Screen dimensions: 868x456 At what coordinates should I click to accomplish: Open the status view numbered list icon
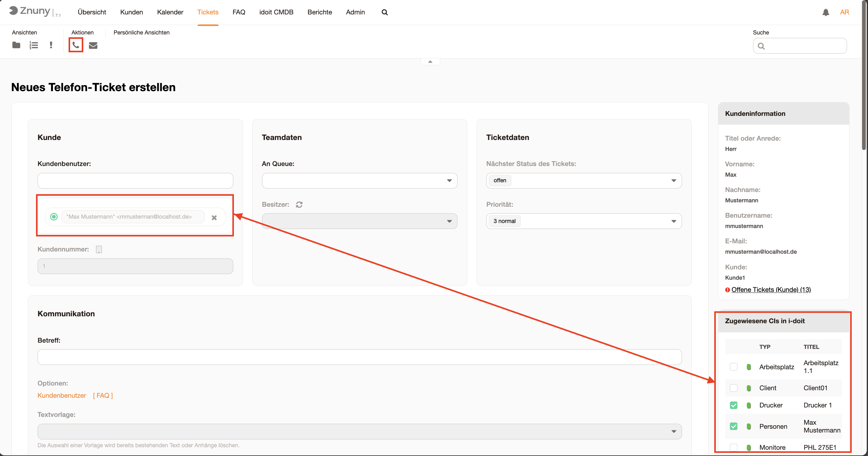[x=34, y=45]
